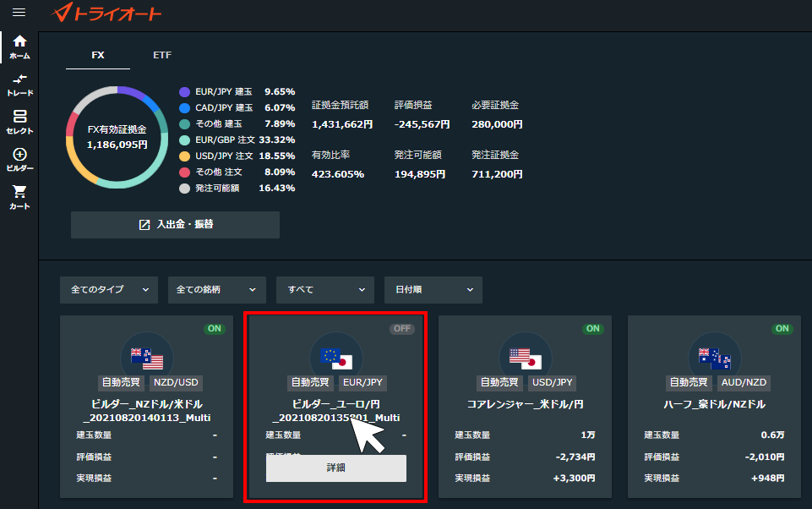Click the 必要証拠金 value 280,000円
Image resolution: width=812 pixels, height=509 pixels.
tap(497, 124)
